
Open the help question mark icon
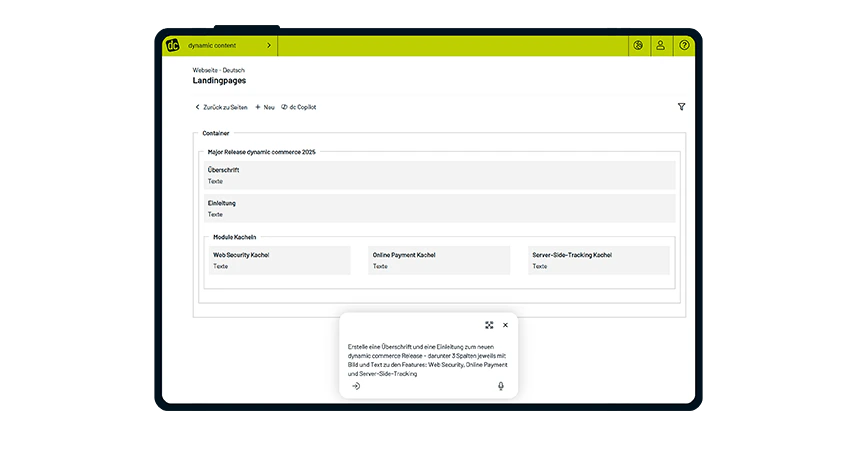[684, 45]
